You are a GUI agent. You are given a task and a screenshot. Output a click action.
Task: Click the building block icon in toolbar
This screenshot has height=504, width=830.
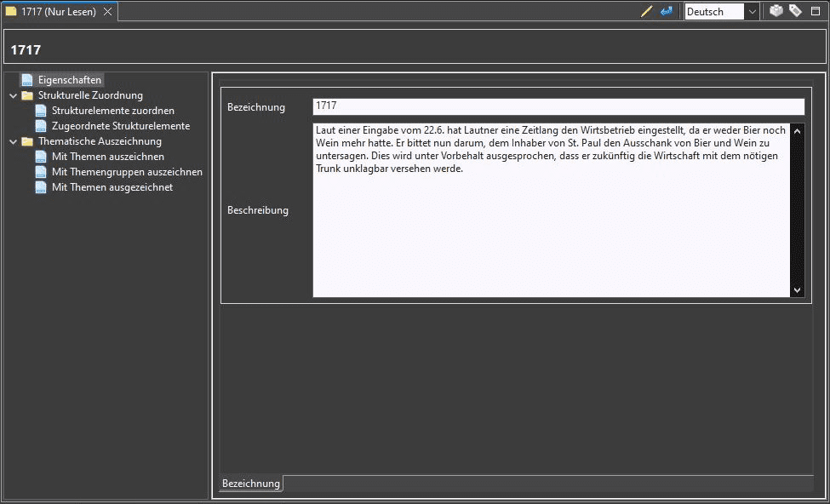click(776, 11)
